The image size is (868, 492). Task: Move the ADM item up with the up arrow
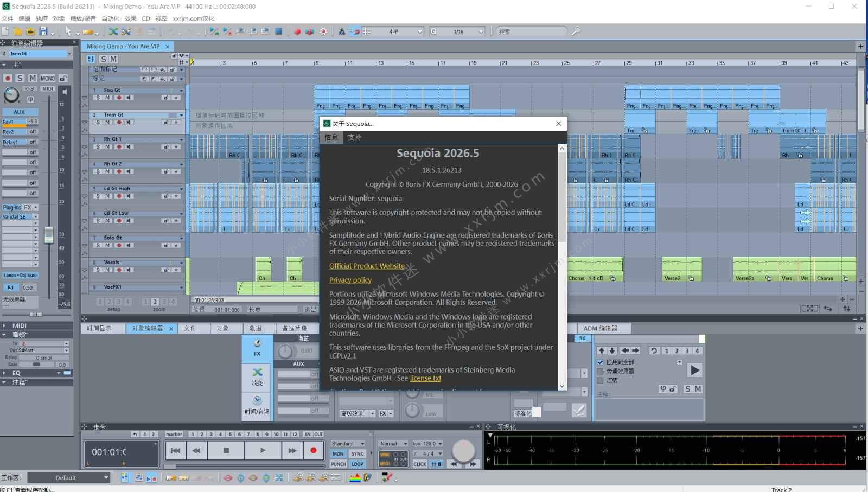(601, 351)
